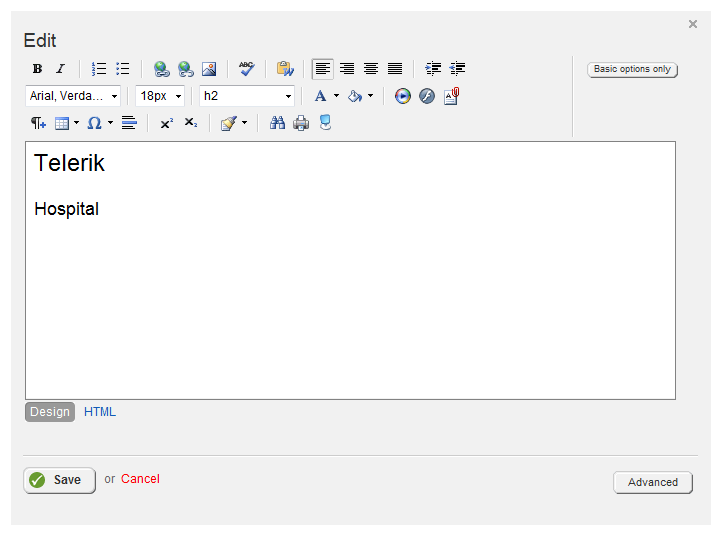Insert a numbered list
721x535 pixels.
click(x=99, y=69)
